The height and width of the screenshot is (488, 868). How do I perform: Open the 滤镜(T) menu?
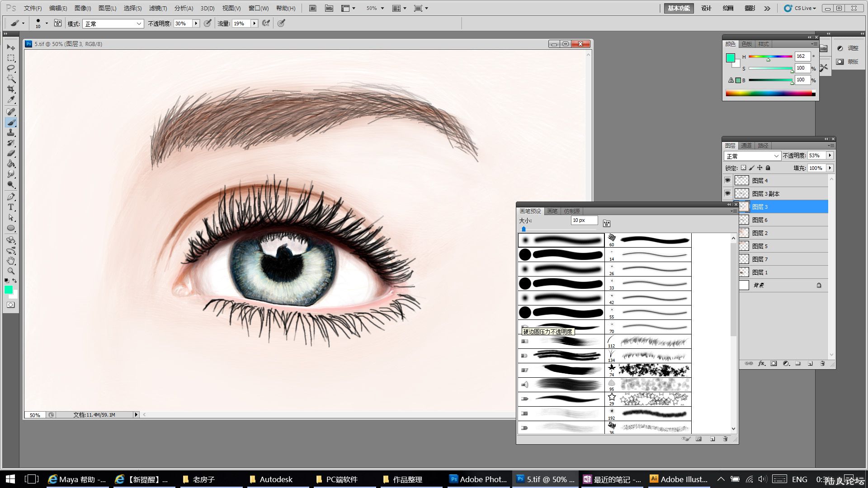158,8
